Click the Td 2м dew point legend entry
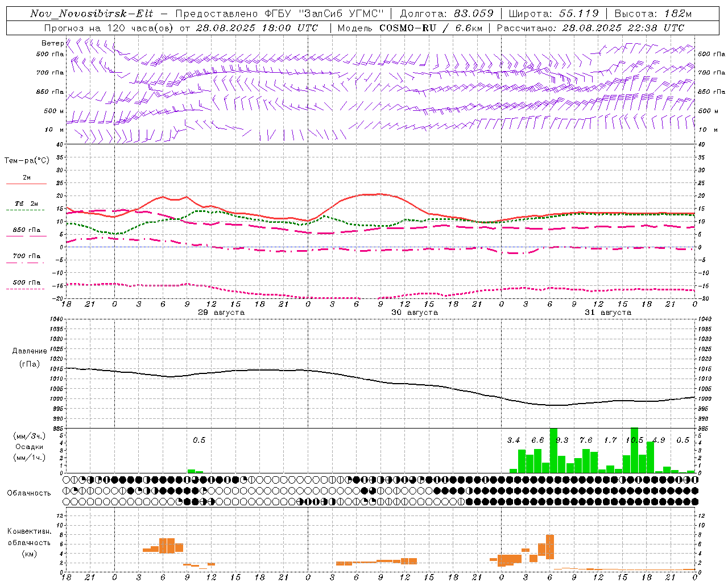 26,203
